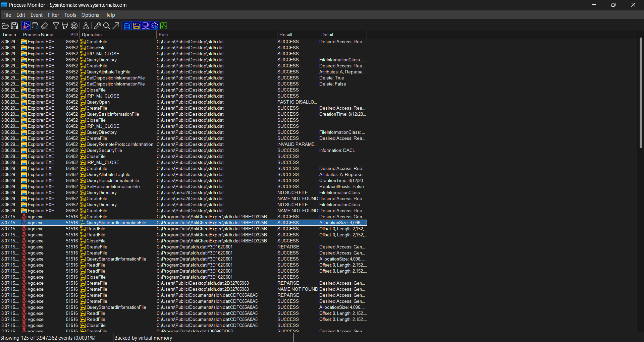Click the 'ReplaceIfExists: False...' detail cell
This screenshot has width=644, height=342.
(x=343, y=187)
